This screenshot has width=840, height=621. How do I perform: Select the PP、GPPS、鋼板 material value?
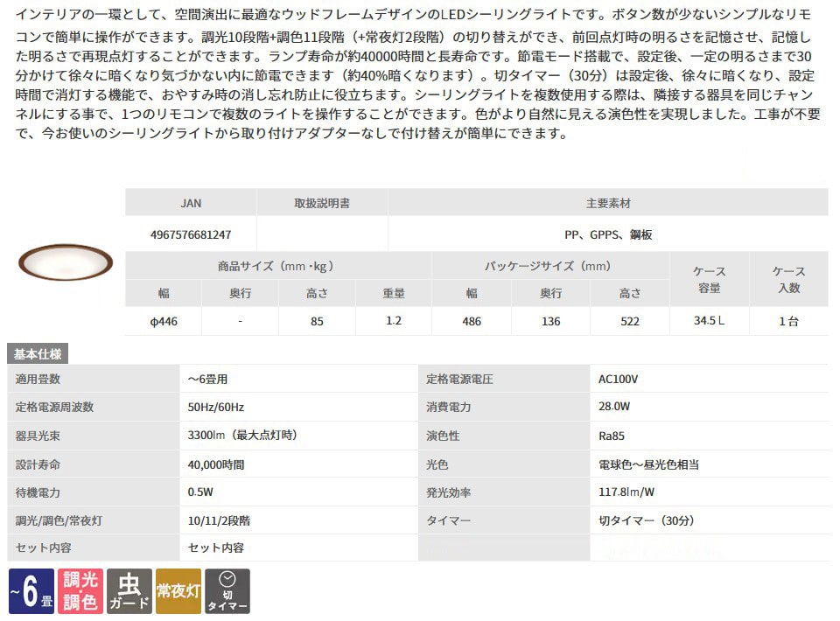tap(608, 234)
